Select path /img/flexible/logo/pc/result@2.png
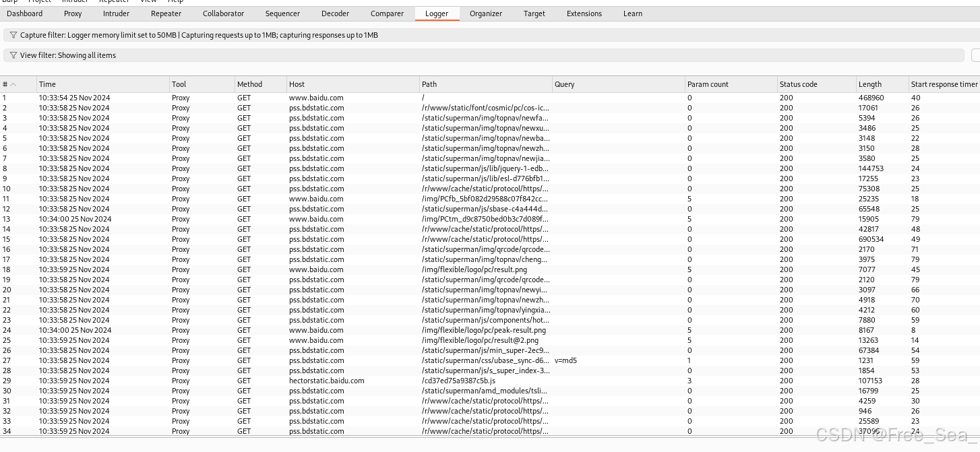The height and width of the screenshot is (452, 980). click(x=481, y=340)
